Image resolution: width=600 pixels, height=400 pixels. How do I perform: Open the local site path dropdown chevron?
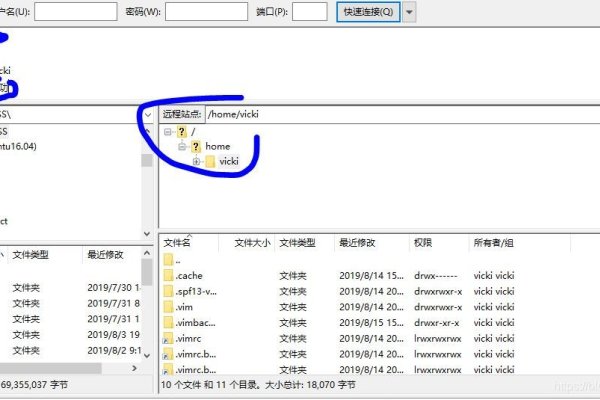click(x=148, y=114)
